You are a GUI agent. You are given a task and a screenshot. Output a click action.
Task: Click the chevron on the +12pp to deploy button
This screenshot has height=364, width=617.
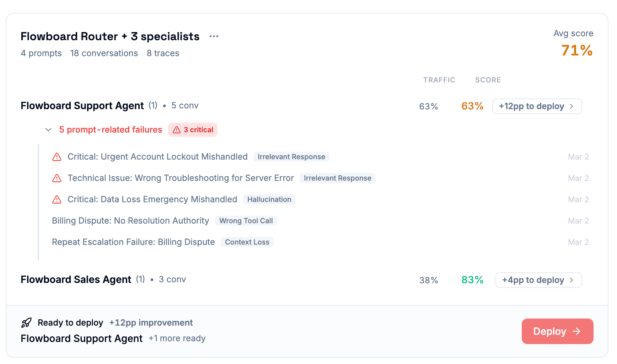tap(572, 106)
